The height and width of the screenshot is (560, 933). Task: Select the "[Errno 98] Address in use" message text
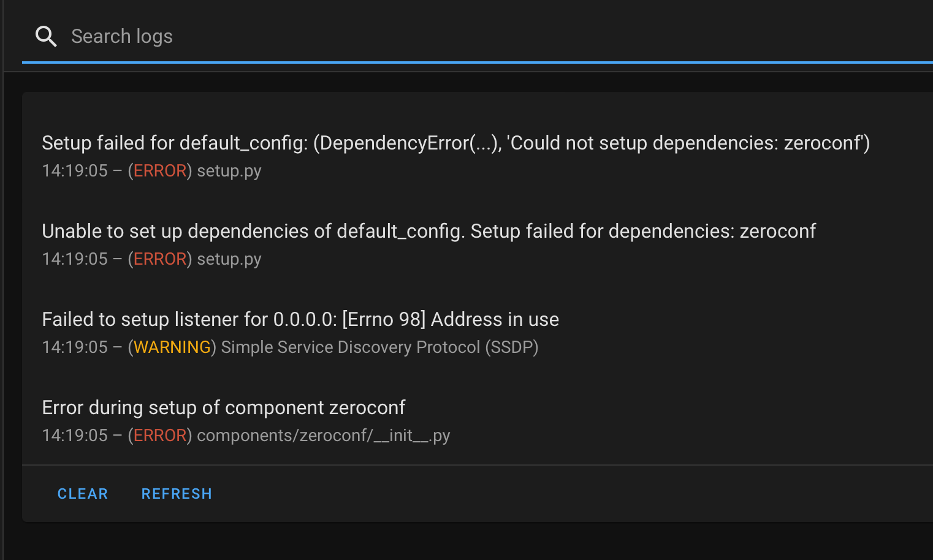tap(452, 319)
